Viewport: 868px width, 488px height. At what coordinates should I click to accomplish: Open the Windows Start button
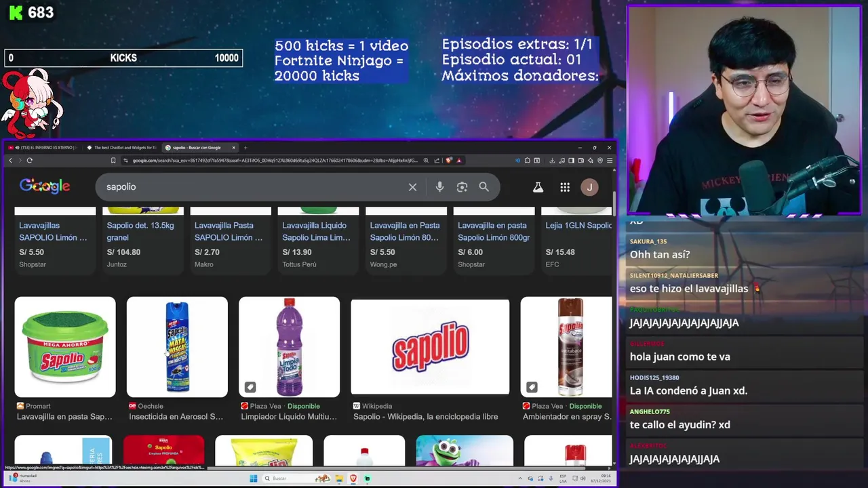click(254, 479)
